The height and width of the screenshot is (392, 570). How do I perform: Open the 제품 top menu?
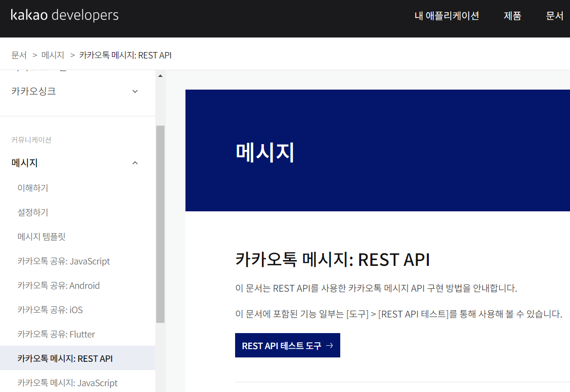tap(512, 16)
